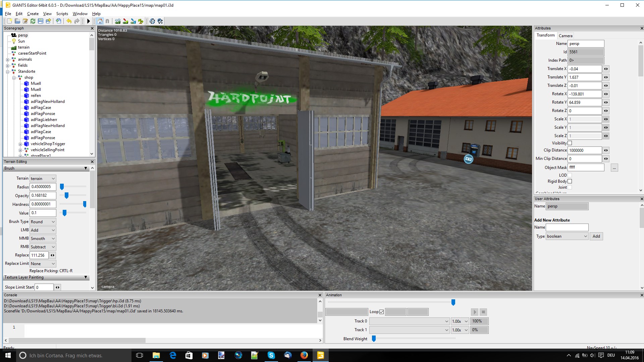Image resolution: width=644 pixels, height=362 pixels.
Task: Open the Brush Type dropdown
Action: click(43, 222)
